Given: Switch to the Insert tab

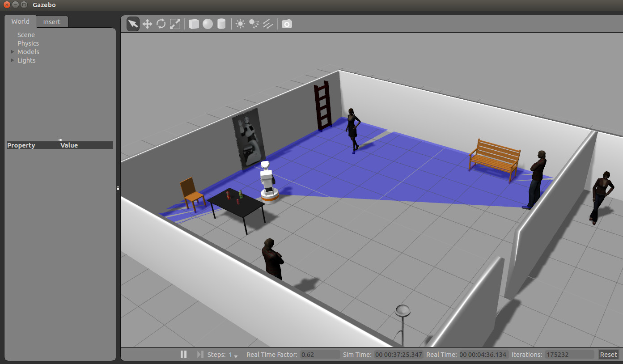Looking at the screenshot, I should [52, 22].
